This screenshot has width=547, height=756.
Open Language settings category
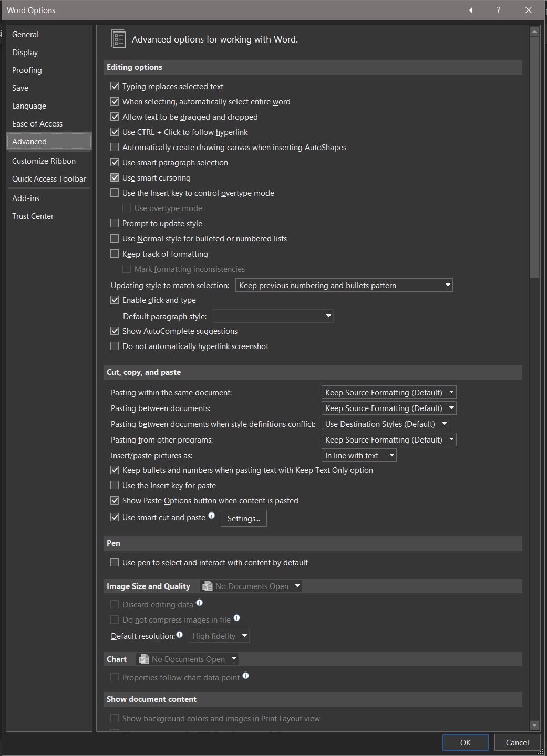click(x=49, y=106)
